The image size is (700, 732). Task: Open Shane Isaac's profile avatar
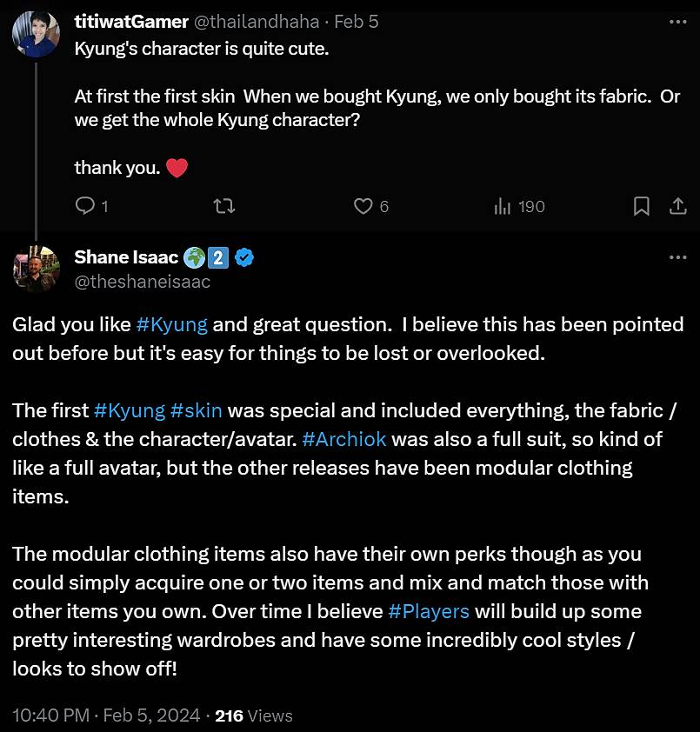tap(37, 268)
